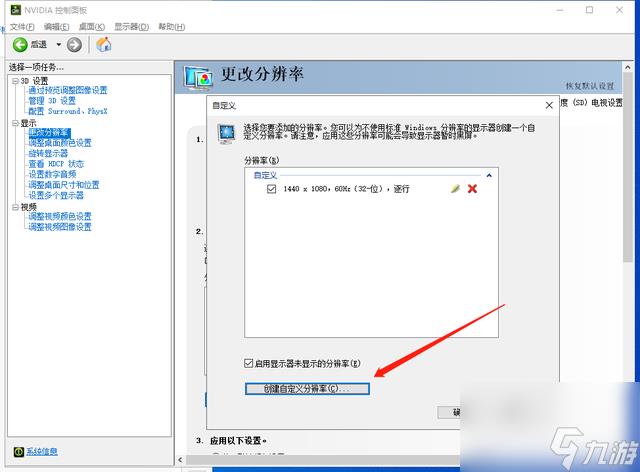Delete the 1440 x 1080 custom resolution

coord(472,188)
